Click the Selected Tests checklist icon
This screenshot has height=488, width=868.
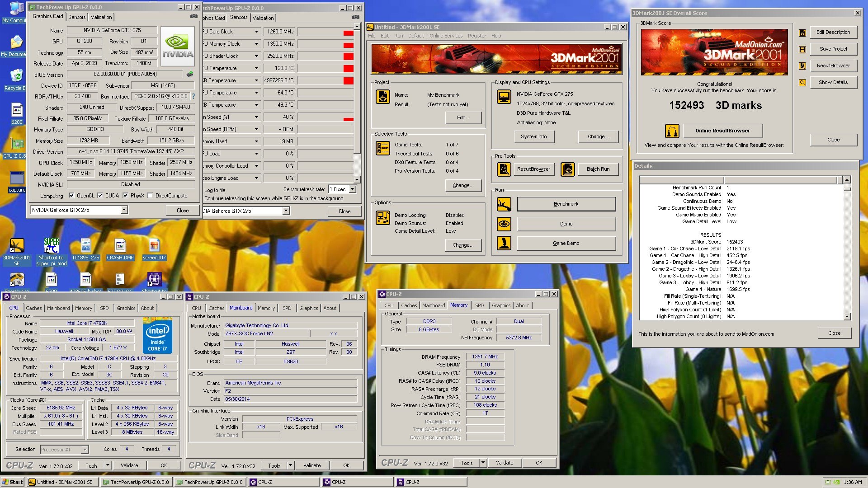click(x=383, y=148)
